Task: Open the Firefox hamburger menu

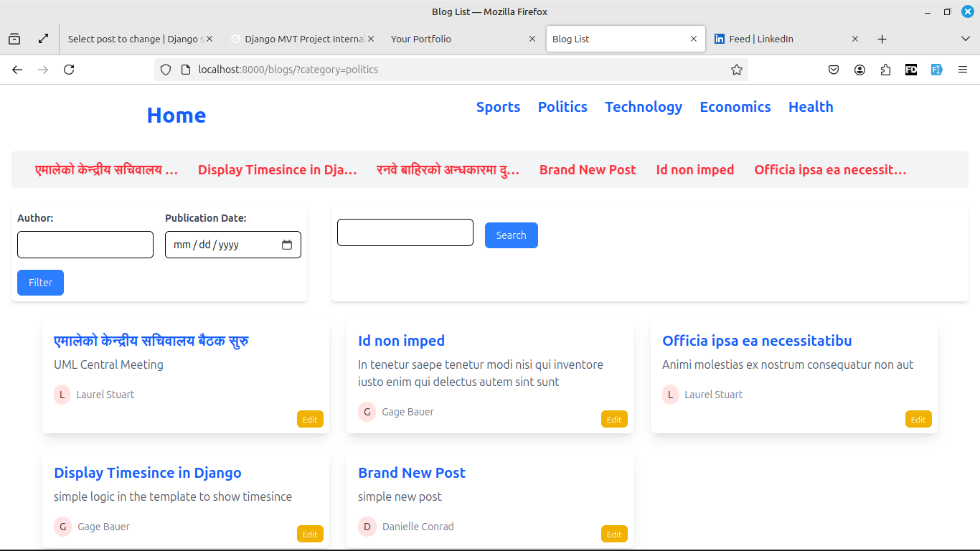Action: point(963,70)
